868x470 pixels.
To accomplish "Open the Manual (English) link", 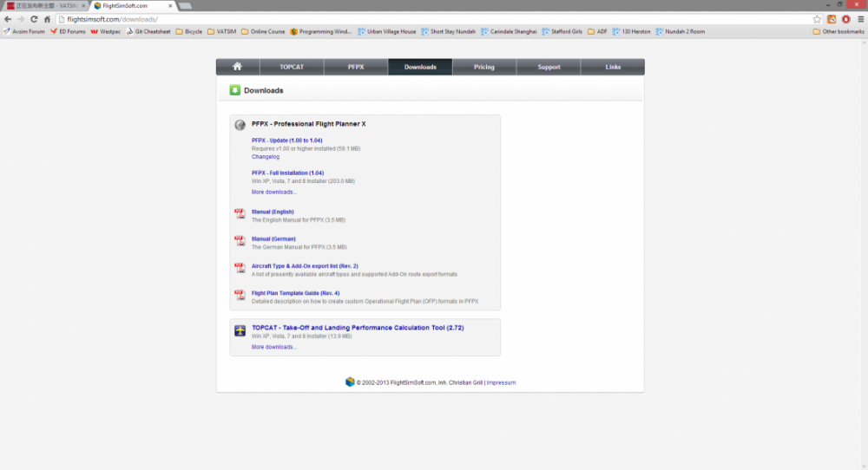I will tap(273, 212).
